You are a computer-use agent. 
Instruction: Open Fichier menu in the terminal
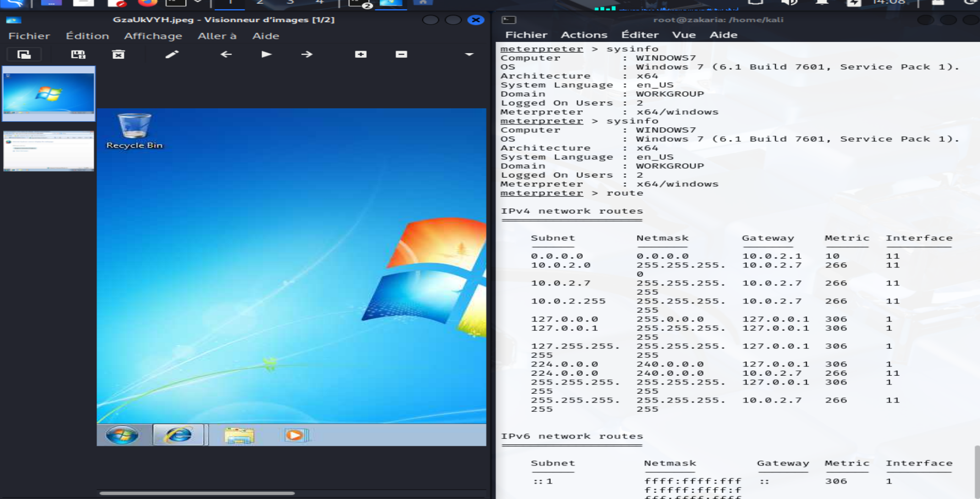point(526,35)
